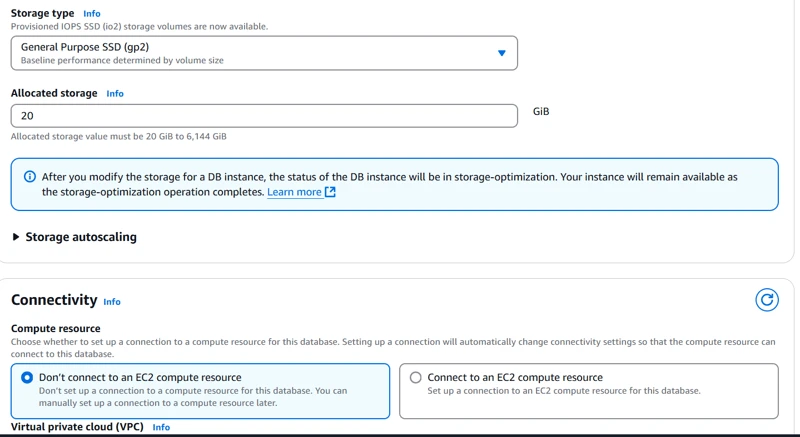Image resolution: width=800 pixels, height=437 pixels.
Task: Click the external link icon beside Learn more
Action: [331, 192]
